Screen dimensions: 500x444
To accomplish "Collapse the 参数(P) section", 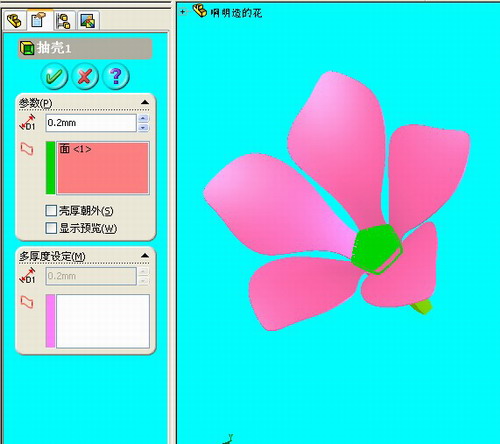I will pos(145,102).
